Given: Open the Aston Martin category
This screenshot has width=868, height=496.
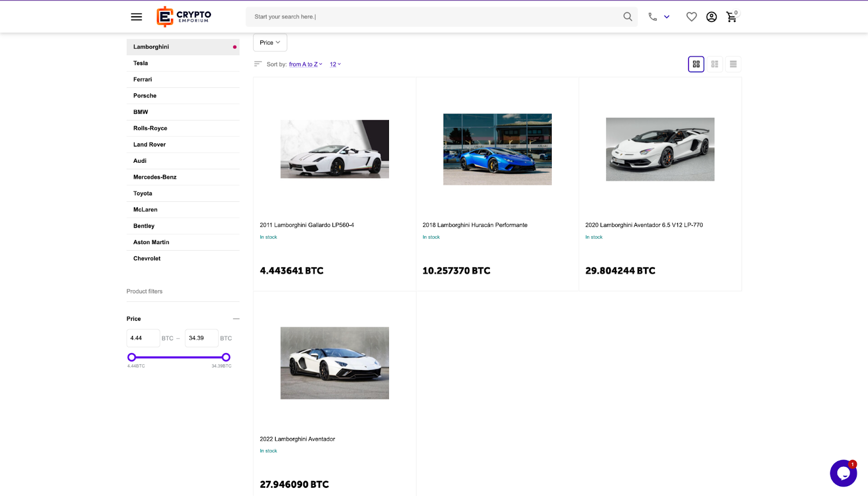Looking at the screenshot, I should tap(183, 242).
